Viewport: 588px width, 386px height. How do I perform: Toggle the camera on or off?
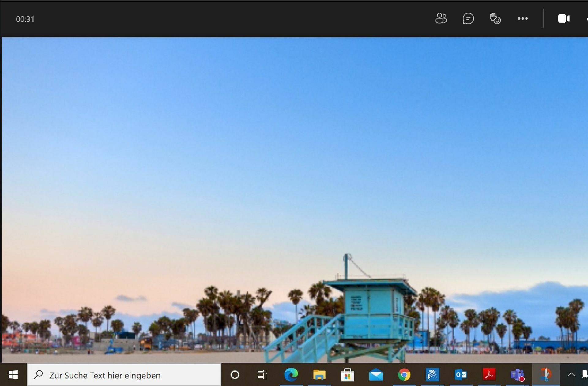pos(563,18)
